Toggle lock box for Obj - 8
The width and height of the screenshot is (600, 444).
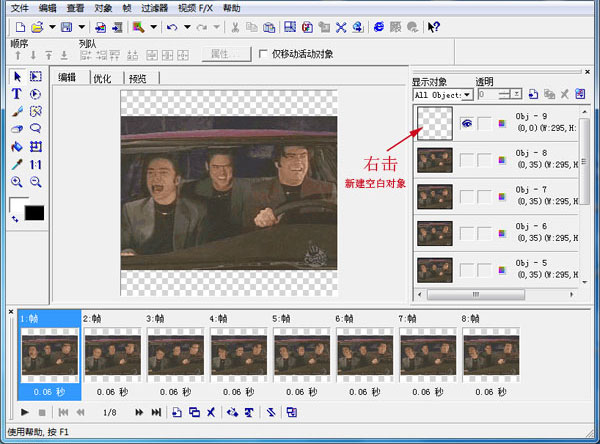pos(484,160)
